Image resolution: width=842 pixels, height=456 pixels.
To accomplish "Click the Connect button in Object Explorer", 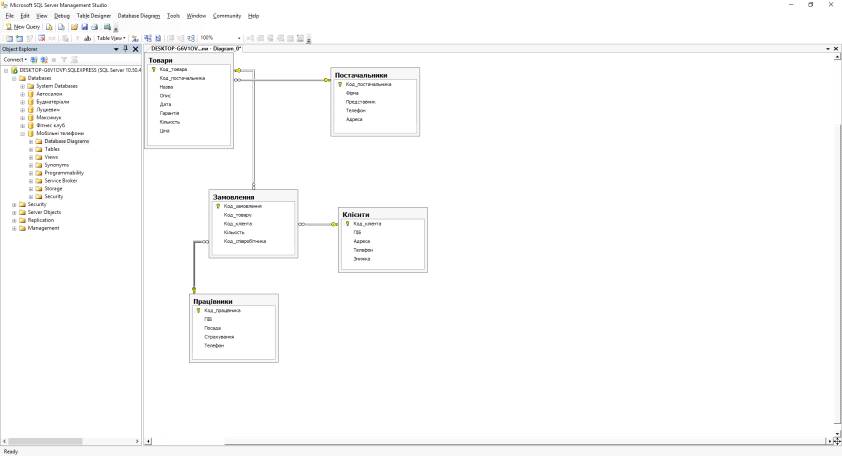I will pos(14,59).
